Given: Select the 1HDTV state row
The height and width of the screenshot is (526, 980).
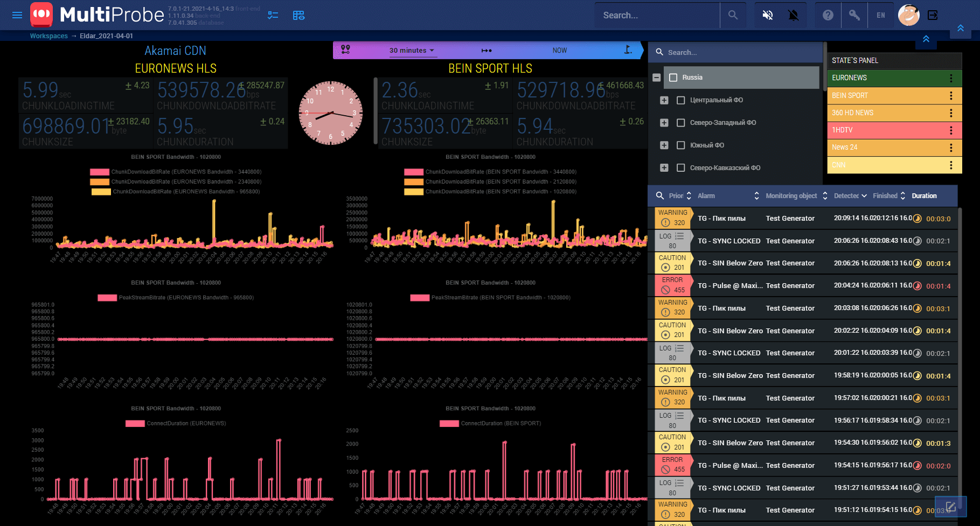Looking at the screenshot, I should click(x=894, y=130).
